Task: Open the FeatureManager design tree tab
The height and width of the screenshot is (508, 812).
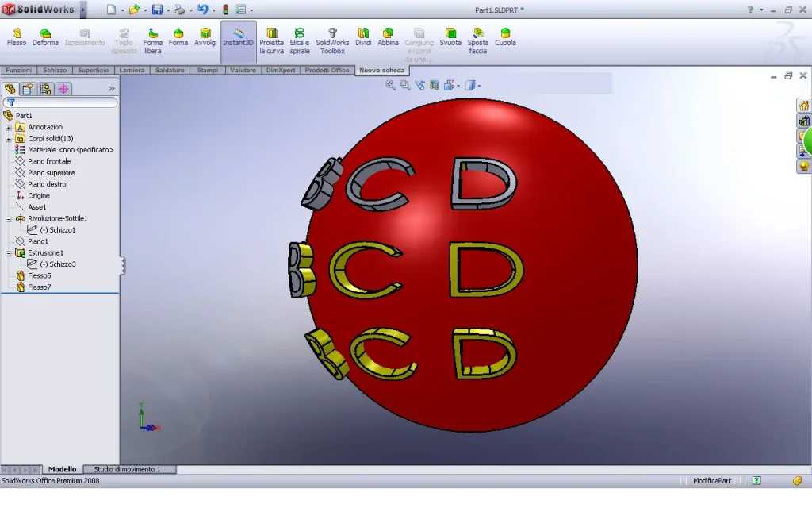Action: [x=10, y=89]
